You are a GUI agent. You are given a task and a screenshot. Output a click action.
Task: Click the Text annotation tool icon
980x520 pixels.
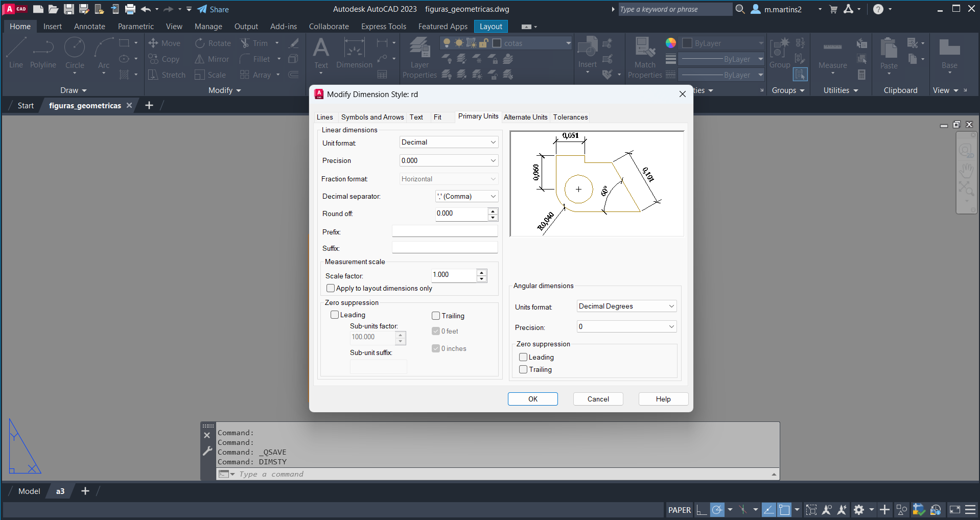click(x=321, y=48)
